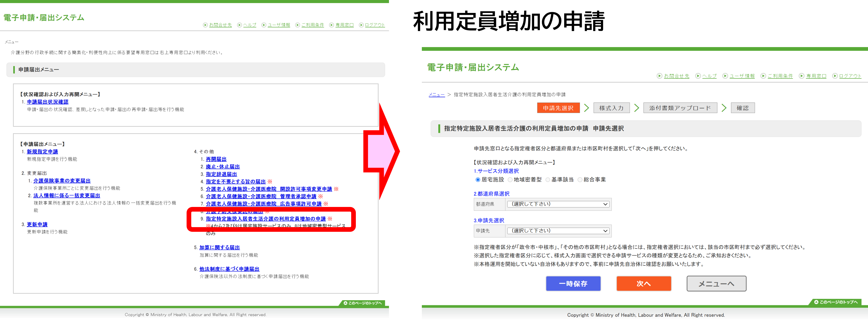Select the 基準該当 radio button
Viewport: 868px width, 320px height.
point(548,180)
